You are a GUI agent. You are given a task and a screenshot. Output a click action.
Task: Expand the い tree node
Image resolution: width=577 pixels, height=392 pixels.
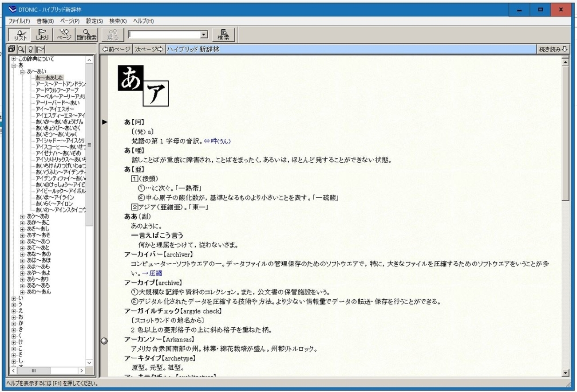tap(14, 298)
